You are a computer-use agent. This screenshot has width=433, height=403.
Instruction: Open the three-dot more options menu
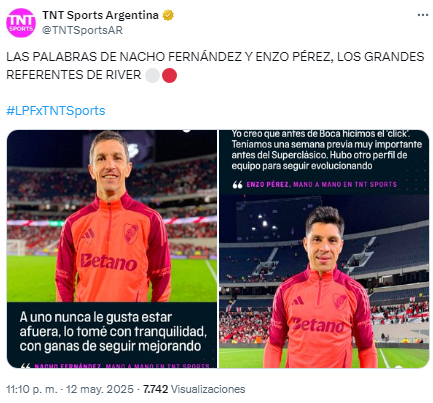pos(423,15)
